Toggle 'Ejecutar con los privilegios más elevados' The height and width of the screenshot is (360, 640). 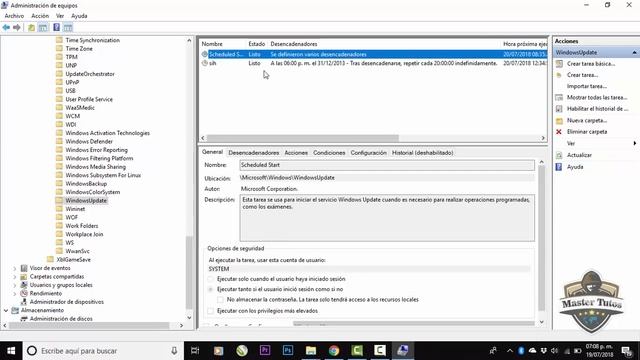pos(211,311)
